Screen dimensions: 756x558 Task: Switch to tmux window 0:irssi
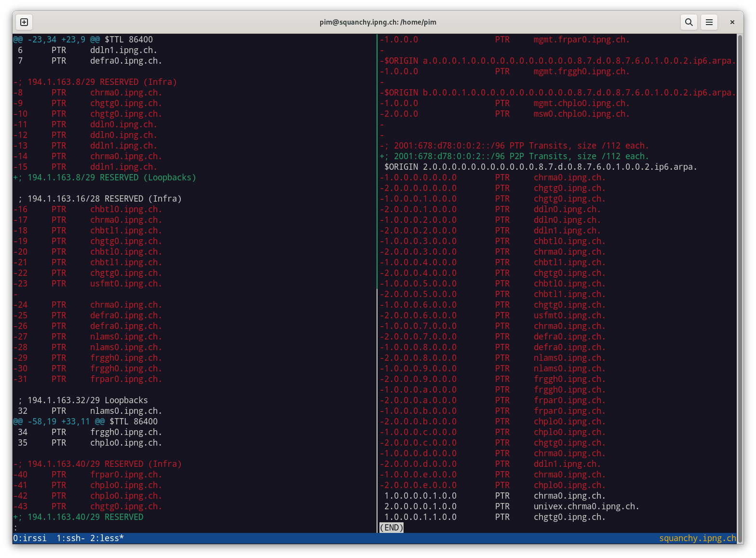pyautogui.click(x=30, y=538)
